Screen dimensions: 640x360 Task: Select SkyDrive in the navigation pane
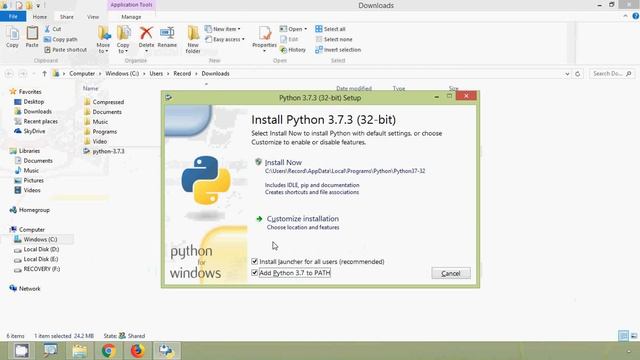click(x=34, y=131)
